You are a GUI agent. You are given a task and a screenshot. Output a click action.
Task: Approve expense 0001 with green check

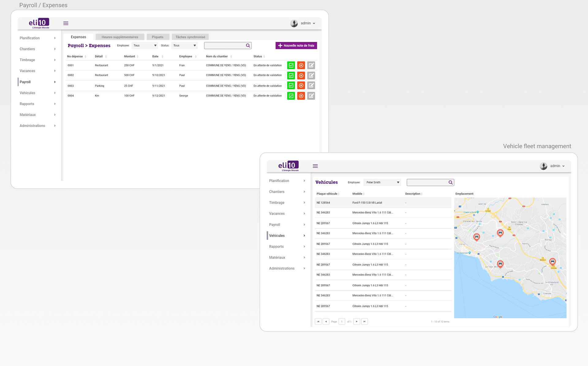click(291, 65)
